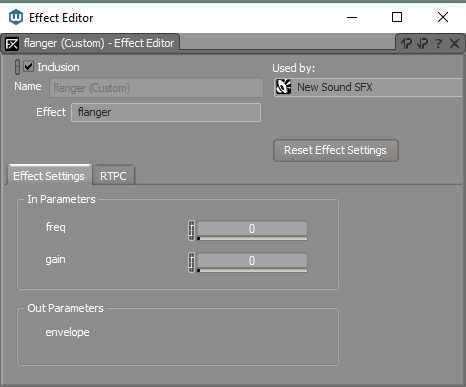Click the Name field flanger (Custom)
466x387 pixels.
point(156,88)
